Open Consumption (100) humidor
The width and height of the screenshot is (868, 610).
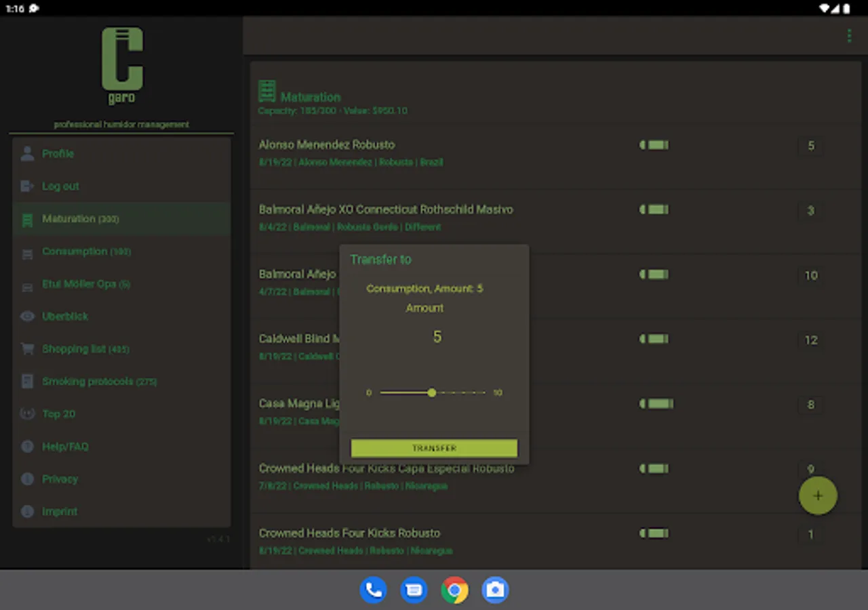121,251
